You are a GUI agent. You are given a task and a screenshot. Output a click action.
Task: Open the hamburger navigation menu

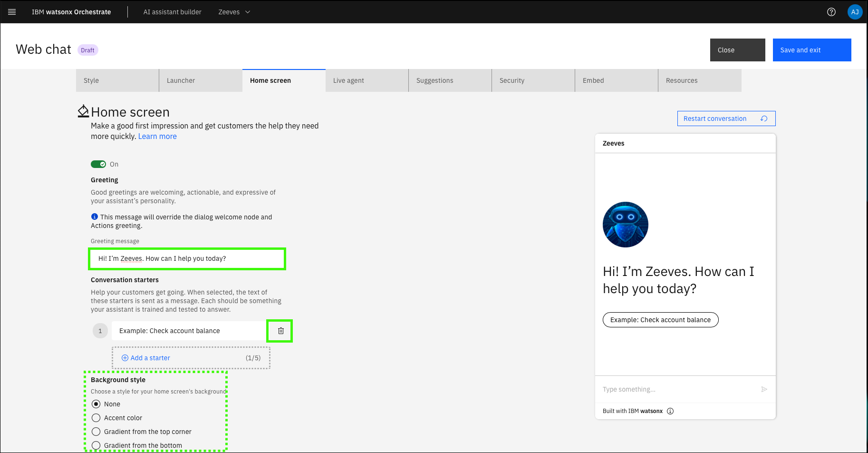[x=12, y=12]
